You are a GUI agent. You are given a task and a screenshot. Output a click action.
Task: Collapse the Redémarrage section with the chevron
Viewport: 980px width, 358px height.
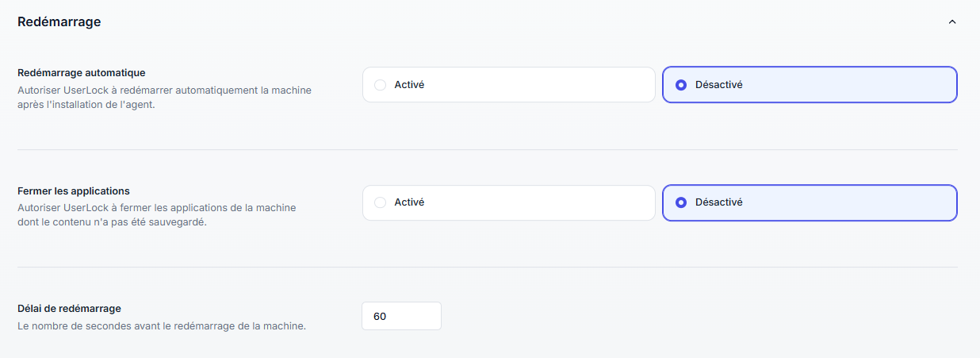[x=952, y=22]
